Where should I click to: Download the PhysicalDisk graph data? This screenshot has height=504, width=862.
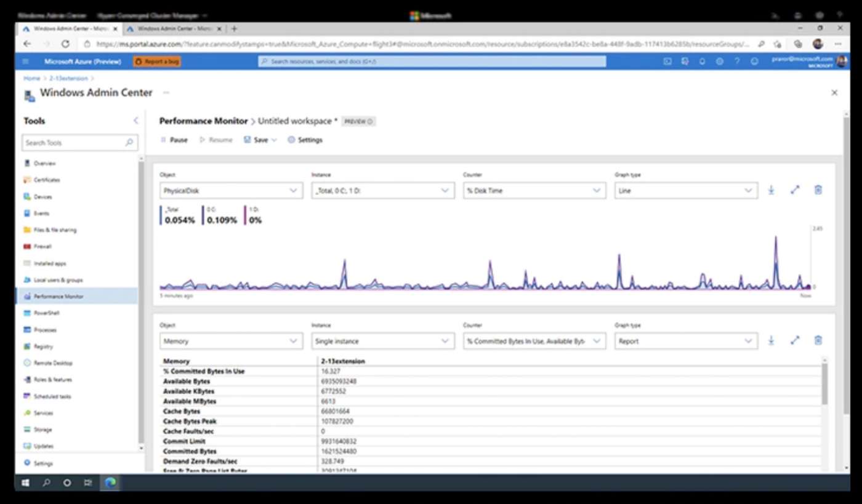(771, 191)
